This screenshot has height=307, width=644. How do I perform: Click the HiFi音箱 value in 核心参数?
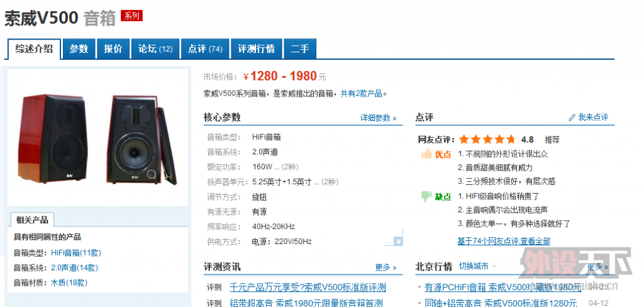click(x=266, y=137)
